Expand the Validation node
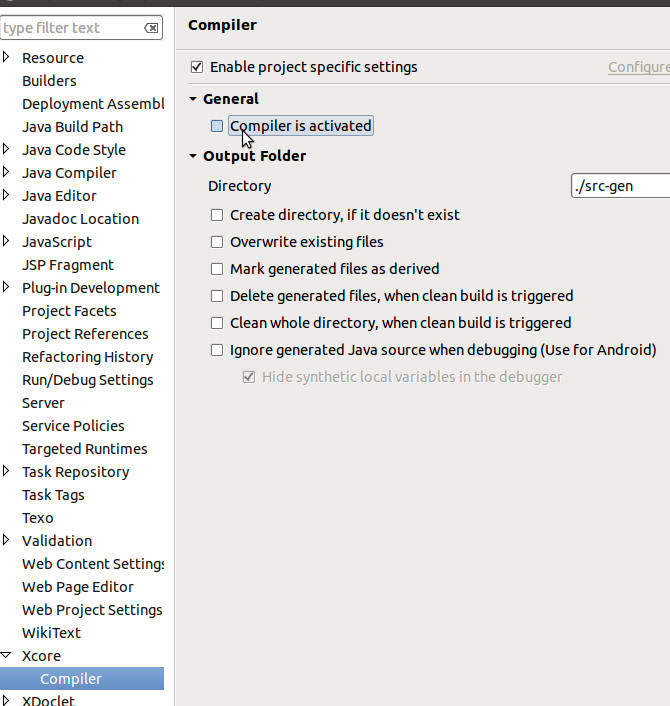Screen dimensions: 670x706 6,540
